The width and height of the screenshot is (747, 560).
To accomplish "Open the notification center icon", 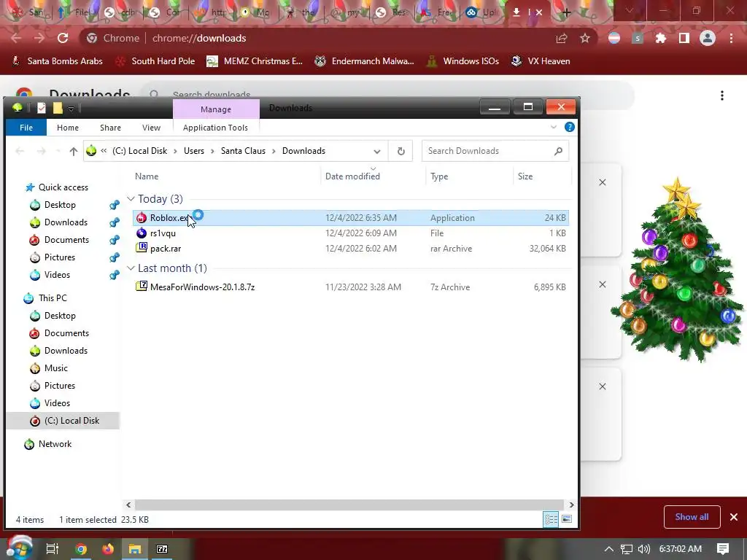I will click(x=723, y=549).
